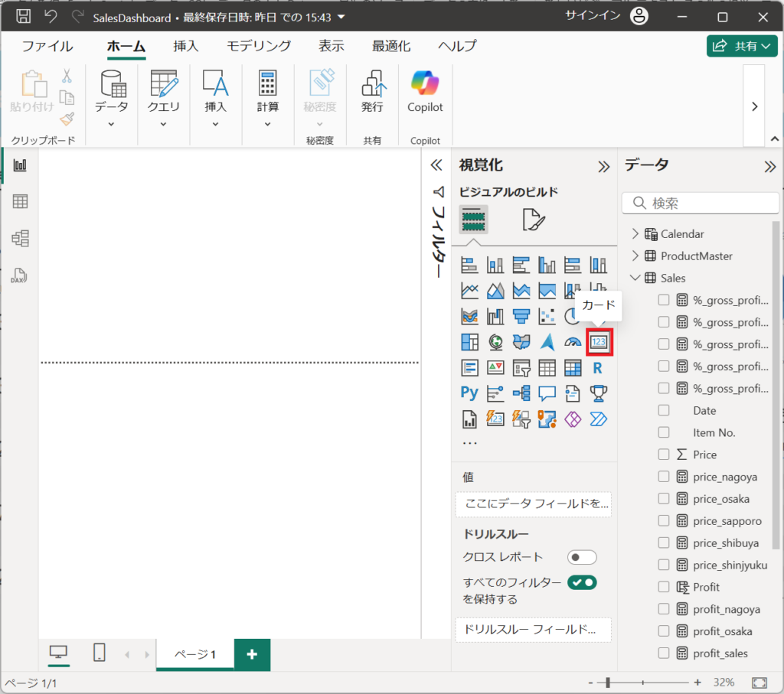Click the Format visual brush icon
784x694 pixels.
pos(533,220)
